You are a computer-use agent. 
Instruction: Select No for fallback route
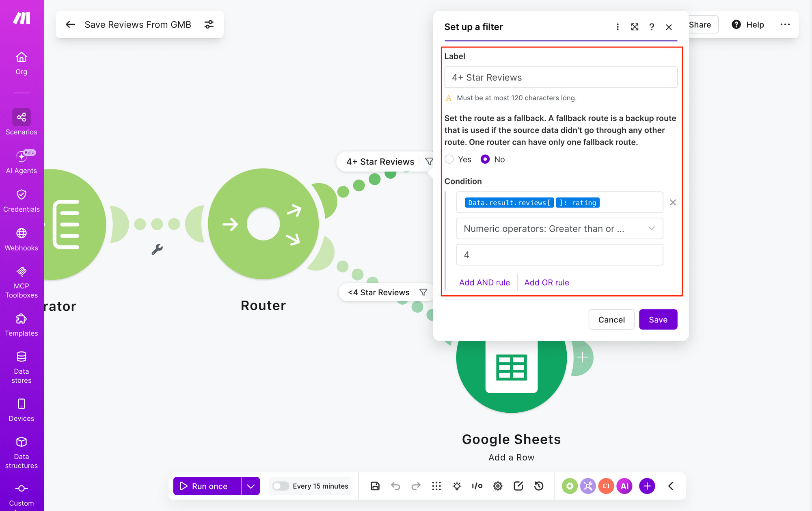(x=485, y=159)
